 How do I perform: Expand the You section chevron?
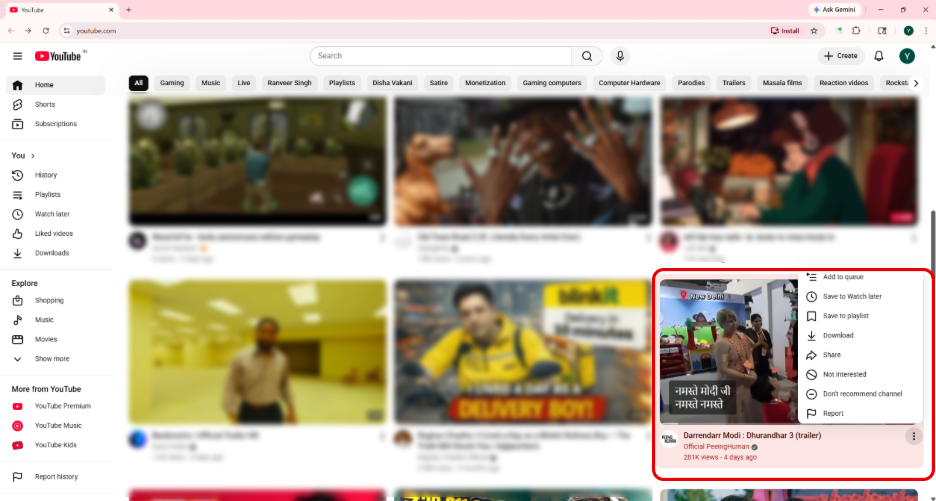(33, 156)
